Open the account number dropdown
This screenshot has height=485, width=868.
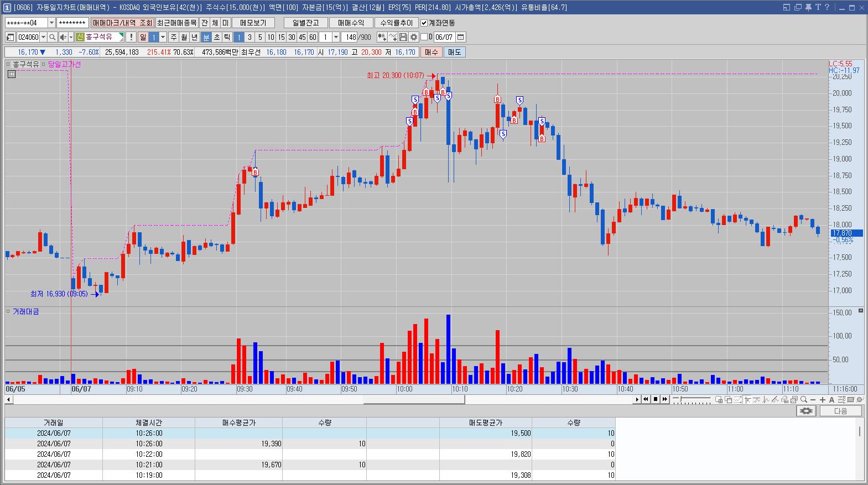(51, 23)
